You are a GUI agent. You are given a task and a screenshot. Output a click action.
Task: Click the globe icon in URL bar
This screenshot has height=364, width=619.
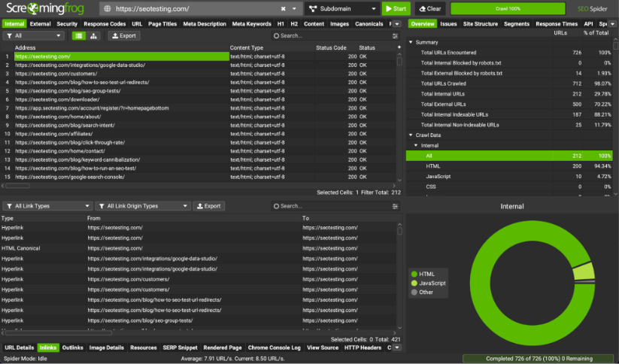108,9
